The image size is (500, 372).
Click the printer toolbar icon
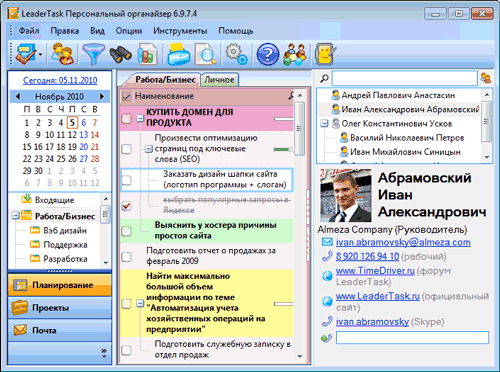click(x=178, y=54)
